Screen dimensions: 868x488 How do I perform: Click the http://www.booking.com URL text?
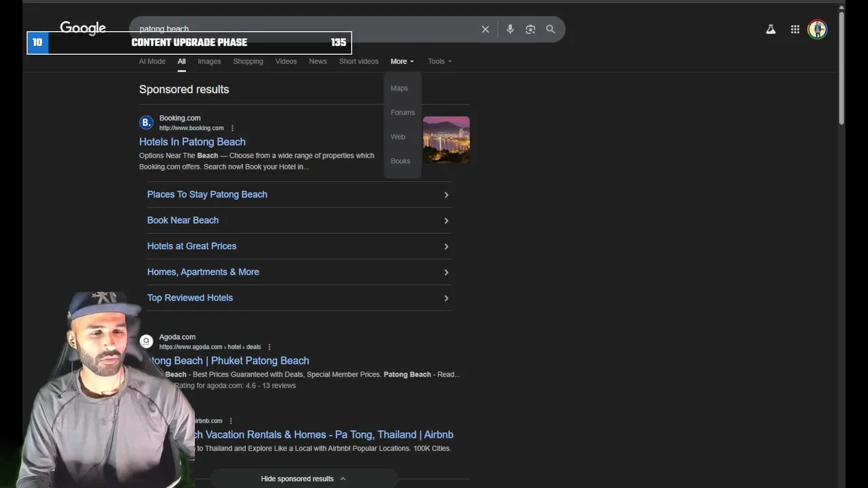pos(191,128)
